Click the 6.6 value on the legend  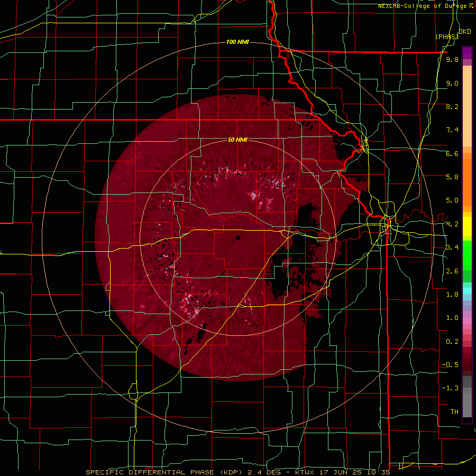tap(452, 154)
